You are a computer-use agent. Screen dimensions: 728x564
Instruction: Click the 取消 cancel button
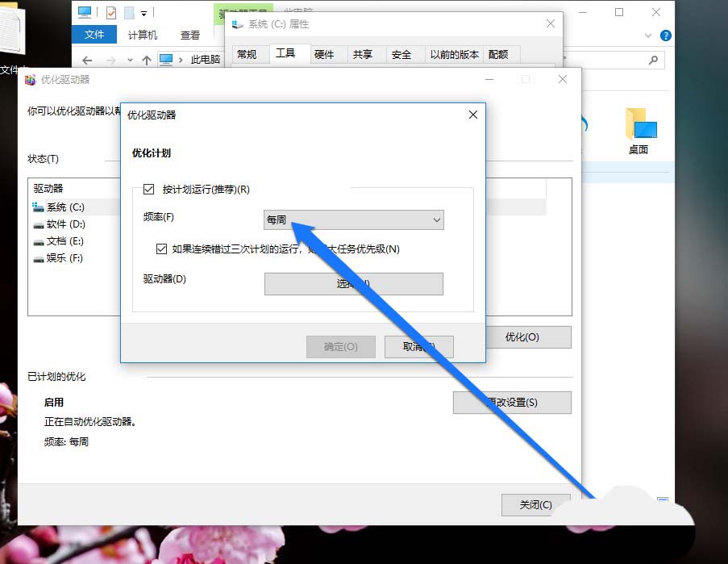click(x=418, y=347)
